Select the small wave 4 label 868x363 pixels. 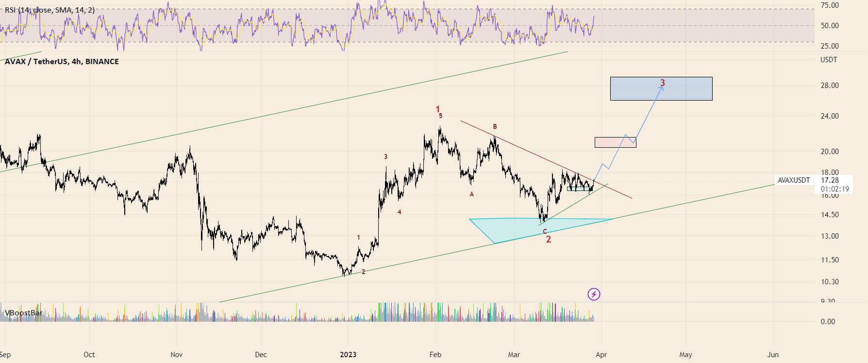(x=400, y=212)
